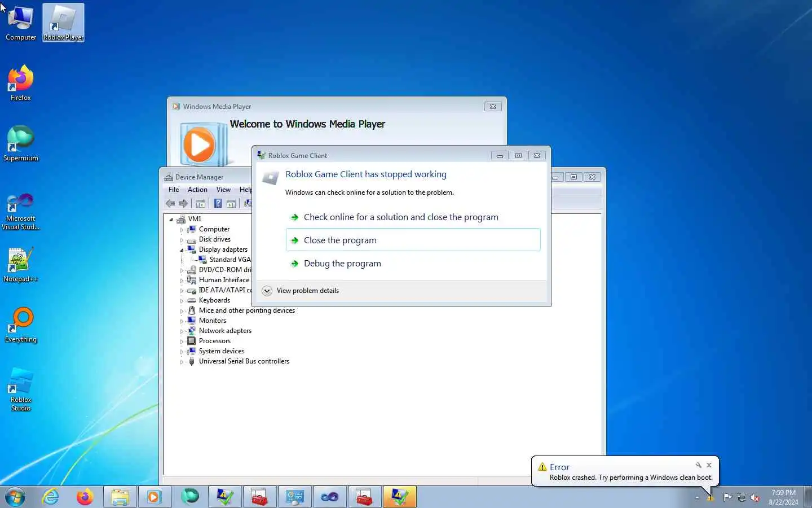The height and width of the screenshot is (508, 812).
Task: Open the File menu in Device Manager
Action: 174,190
